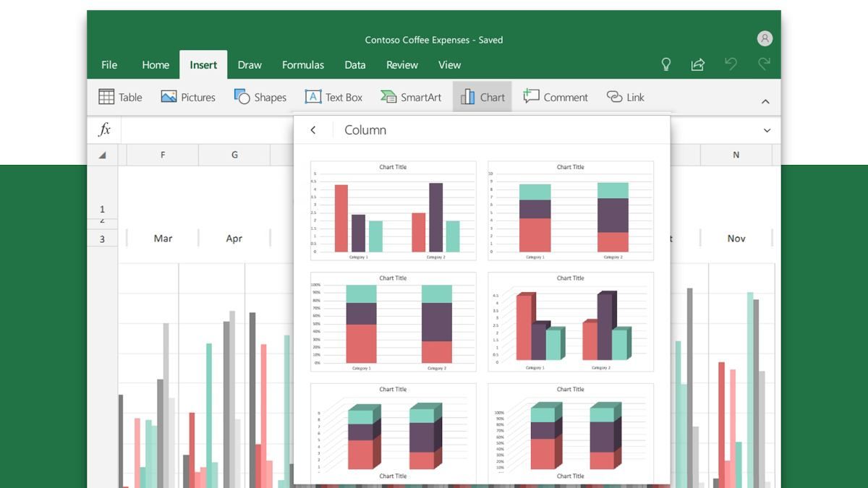The width and height of the screenshot is (868, 488).
Task: Expand the formula bar
Action: coord(766,130)
